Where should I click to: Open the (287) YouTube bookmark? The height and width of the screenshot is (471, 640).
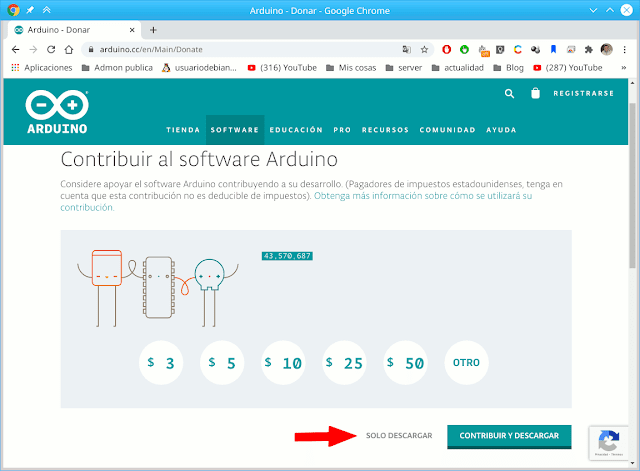click(x=568, y=68)
